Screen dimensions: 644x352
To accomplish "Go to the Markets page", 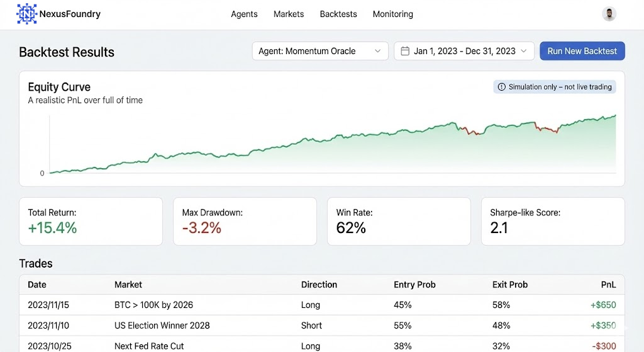I will [289, 14].
